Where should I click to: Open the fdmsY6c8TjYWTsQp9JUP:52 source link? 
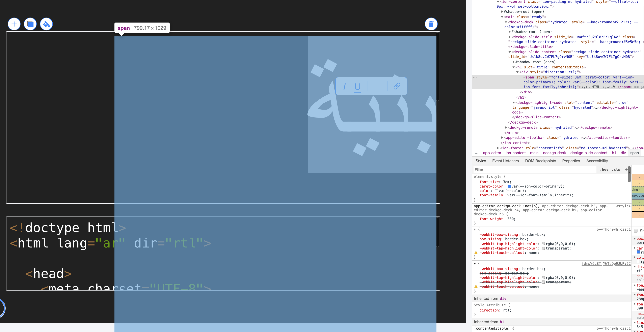[606, 264]
